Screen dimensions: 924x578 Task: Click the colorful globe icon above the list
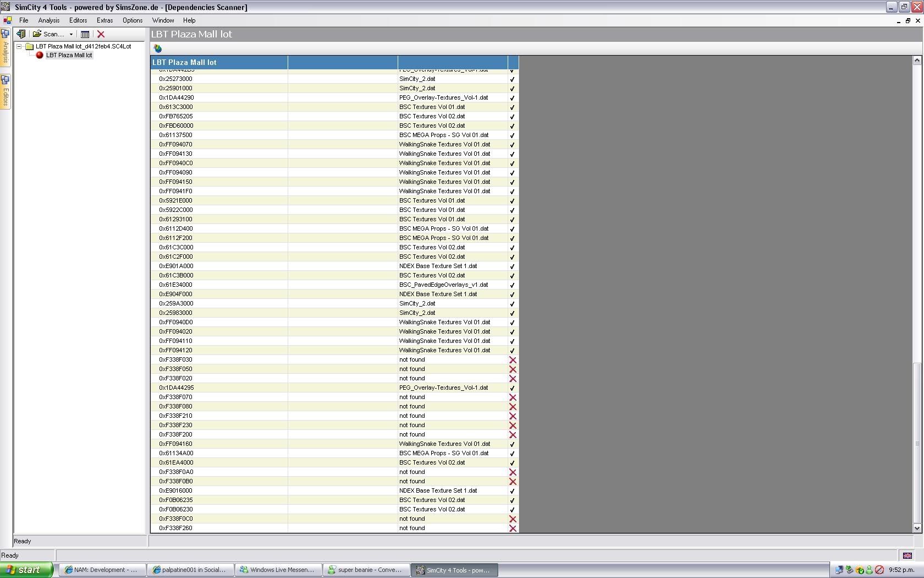click(x=158, y=48)
